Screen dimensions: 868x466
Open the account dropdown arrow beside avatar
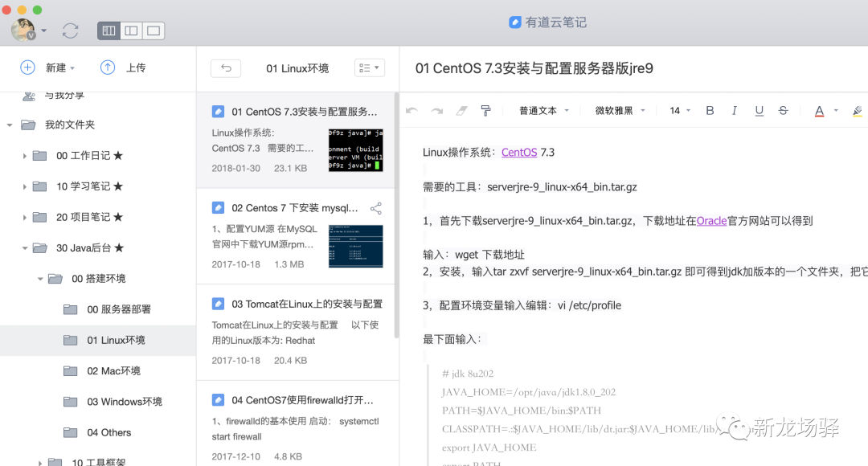[x=43, y=31]
